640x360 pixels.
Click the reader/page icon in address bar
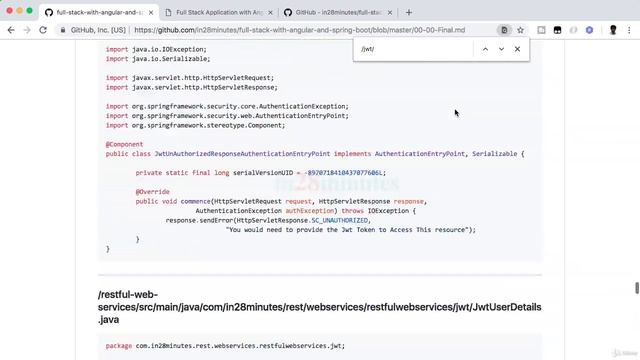coord(504,30)
